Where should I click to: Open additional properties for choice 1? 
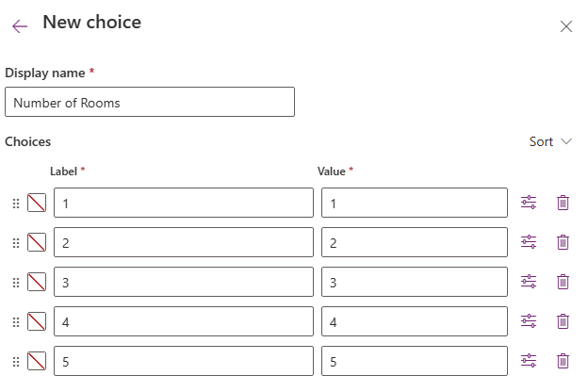[529, 203]
